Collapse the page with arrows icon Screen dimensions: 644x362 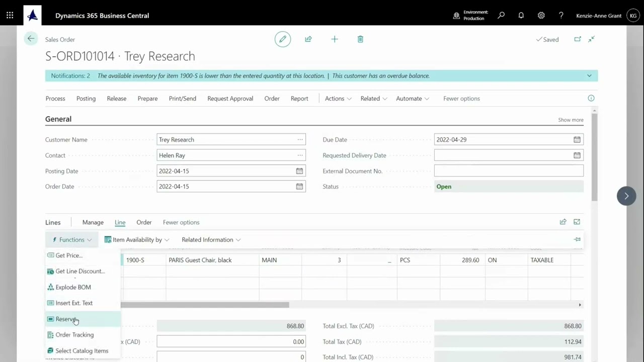point(592,39)
